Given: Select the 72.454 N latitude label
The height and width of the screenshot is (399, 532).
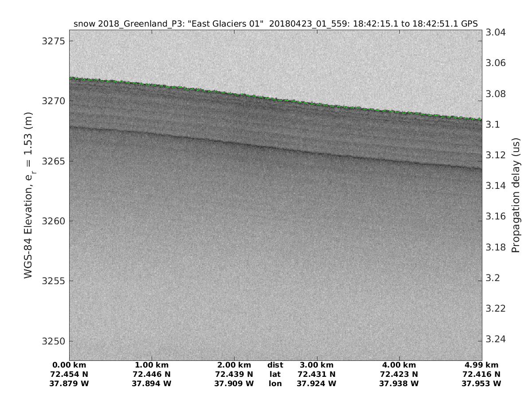Looking at the screenshot, I should click(70, 374).
